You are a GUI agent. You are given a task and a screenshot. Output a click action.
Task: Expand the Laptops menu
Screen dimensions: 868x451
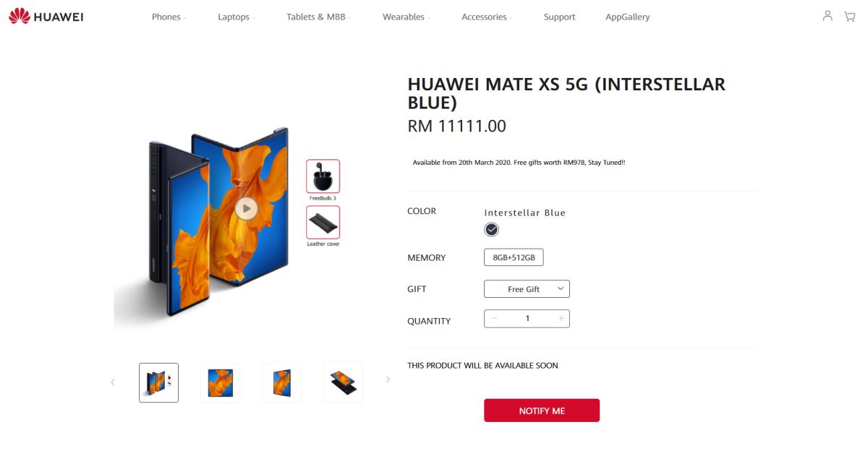[237, 17]
